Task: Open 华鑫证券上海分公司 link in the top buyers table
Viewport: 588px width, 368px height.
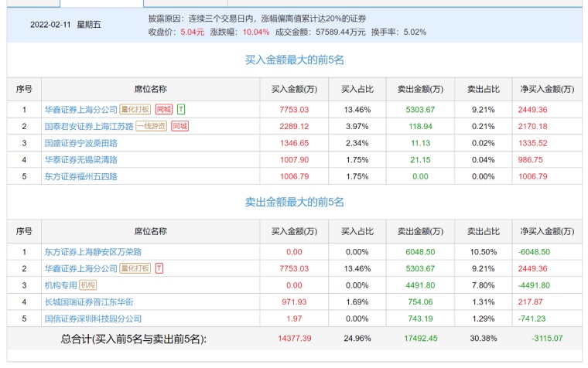Action: coord(80,109)
